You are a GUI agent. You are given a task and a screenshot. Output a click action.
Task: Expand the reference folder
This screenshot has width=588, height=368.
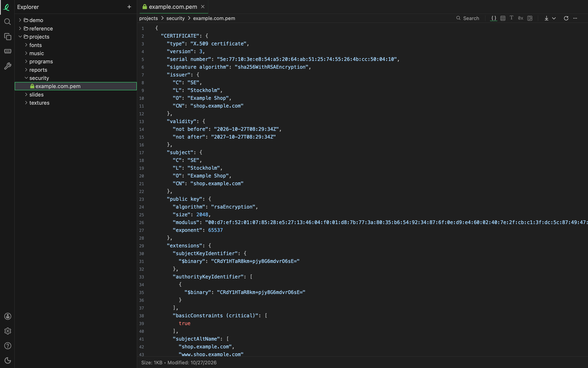pos(76,28)
